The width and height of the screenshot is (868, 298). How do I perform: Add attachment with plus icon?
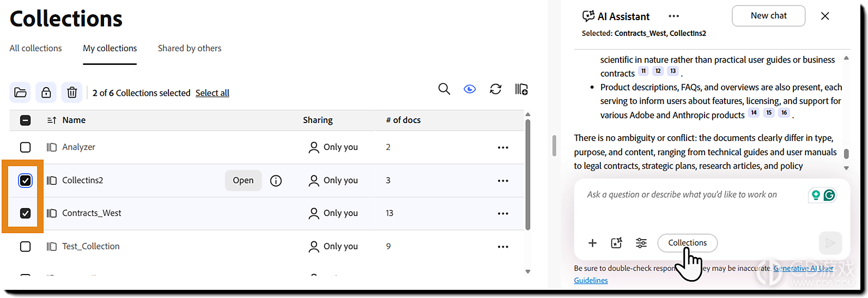pyautogui.click(x=592, y=243)
